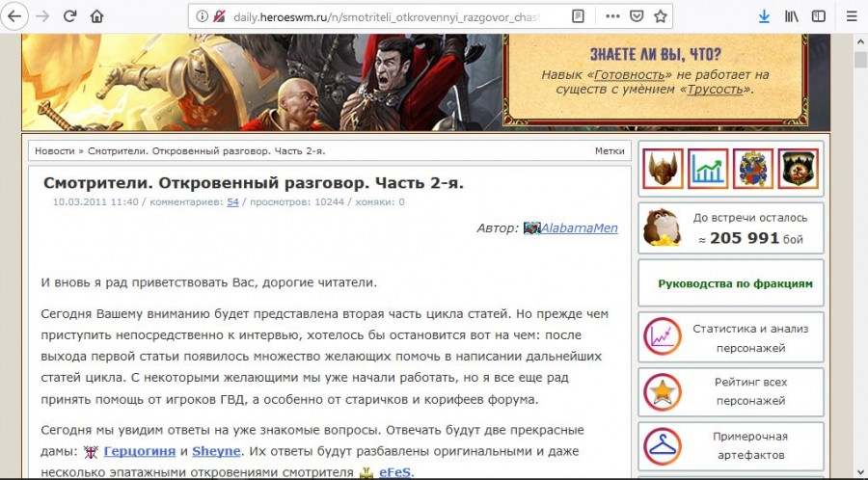
Task: Show site information icon in address bar
Action: (x=203, y=16)
